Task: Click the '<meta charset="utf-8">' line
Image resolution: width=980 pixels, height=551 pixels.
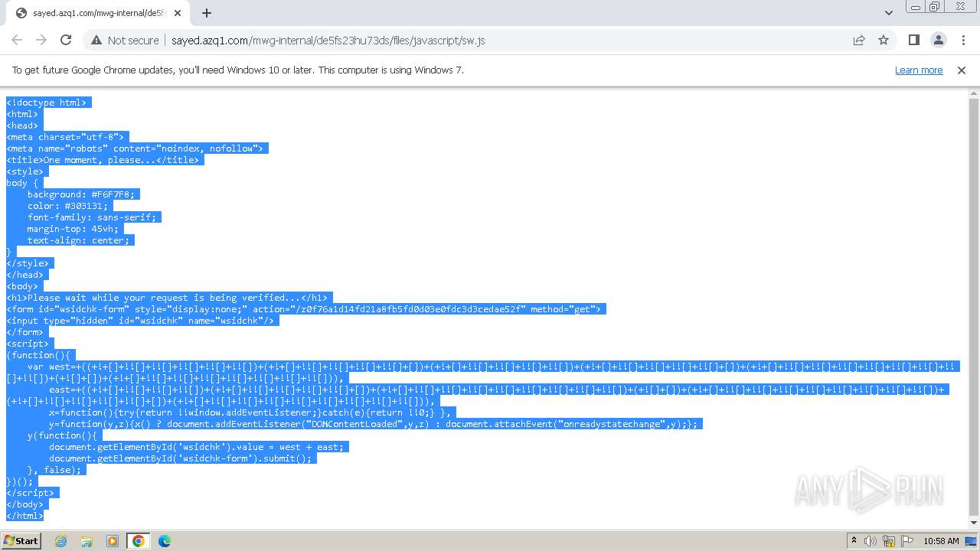Action: (x=65, y=137)
